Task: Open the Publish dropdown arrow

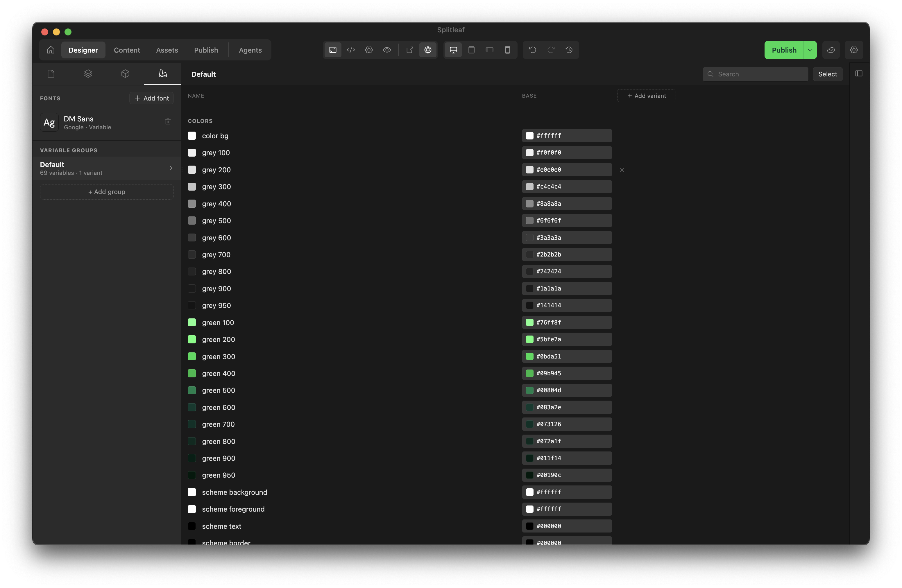Action: coord(810,50)
